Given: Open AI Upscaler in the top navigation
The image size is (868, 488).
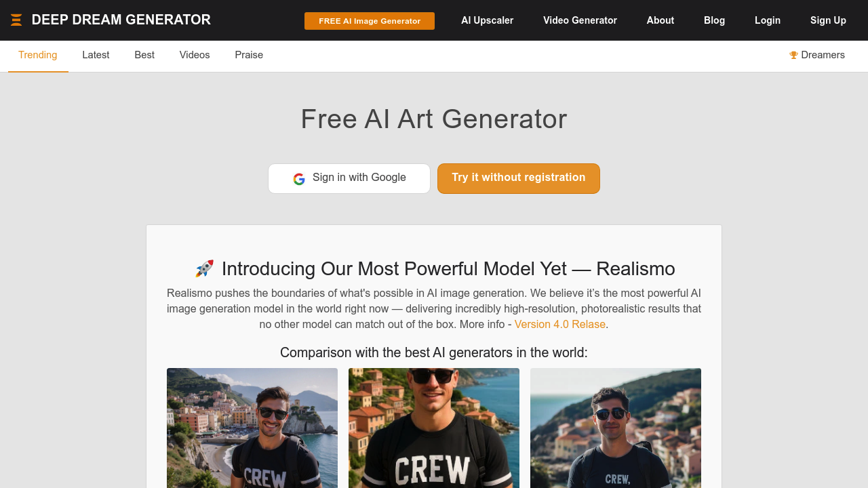Looking at the screenshot, I should [x=488, y=20].
